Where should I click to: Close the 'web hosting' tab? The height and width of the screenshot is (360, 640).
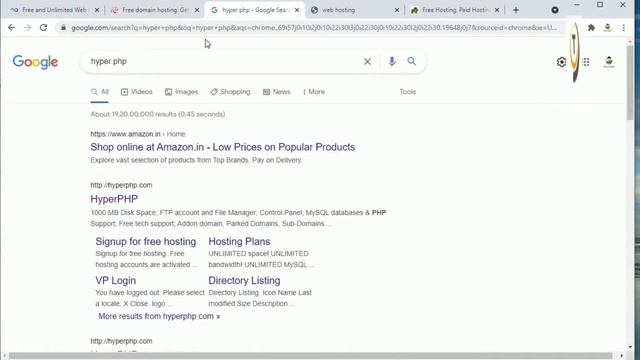[x=397, y=10]
